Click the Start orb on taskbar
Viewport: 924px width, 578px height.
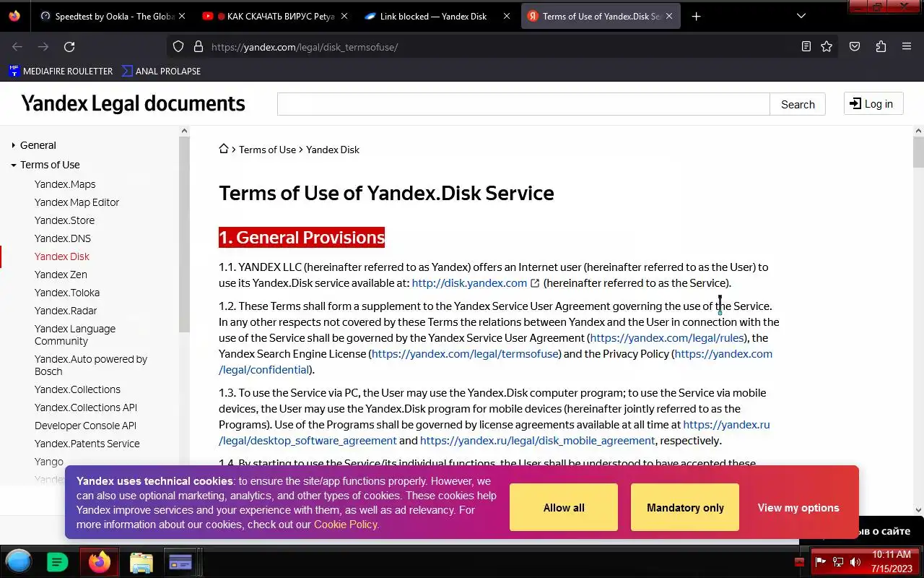[x=19, y=561]
